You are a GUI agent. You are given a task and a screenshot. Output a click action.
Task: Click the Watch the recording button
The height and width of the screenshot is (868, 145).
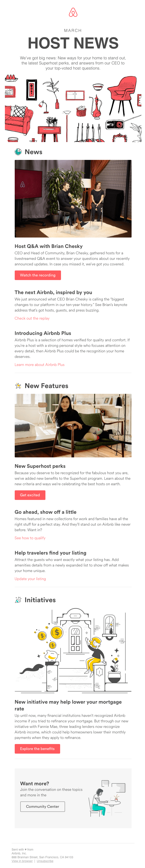38,275
